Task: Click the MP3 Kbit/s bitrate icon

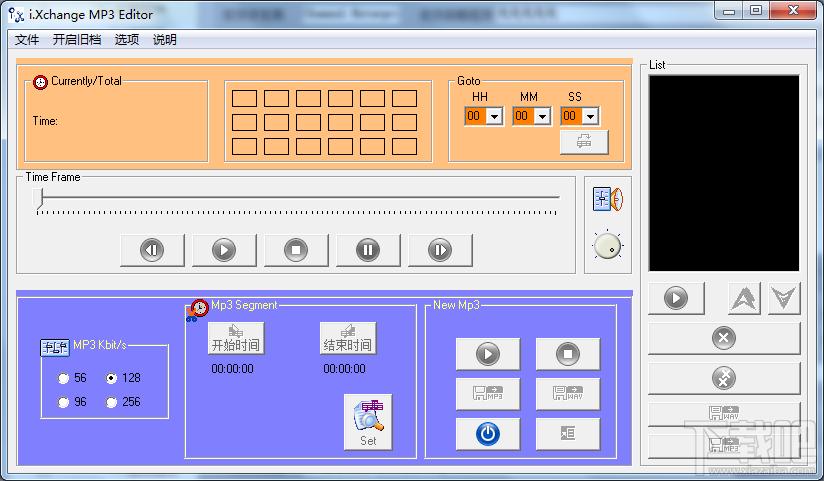Action: coord(55,347)
